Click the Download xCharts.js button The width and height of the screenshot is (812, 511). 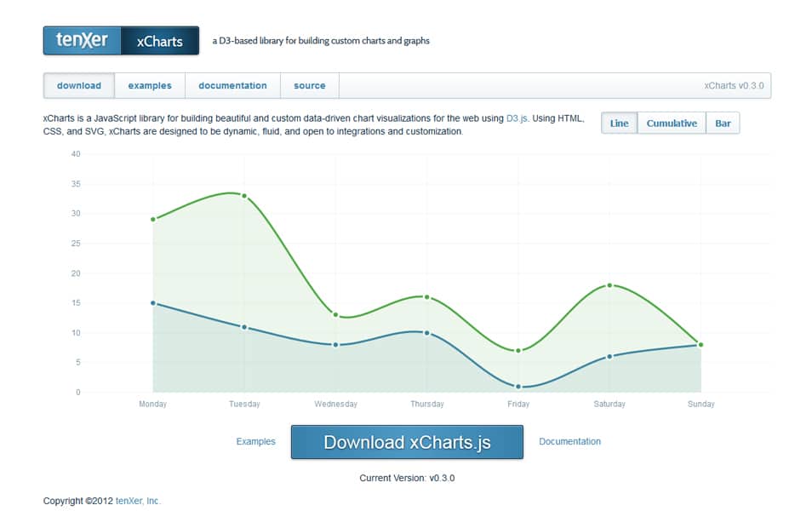click(407, 442)
